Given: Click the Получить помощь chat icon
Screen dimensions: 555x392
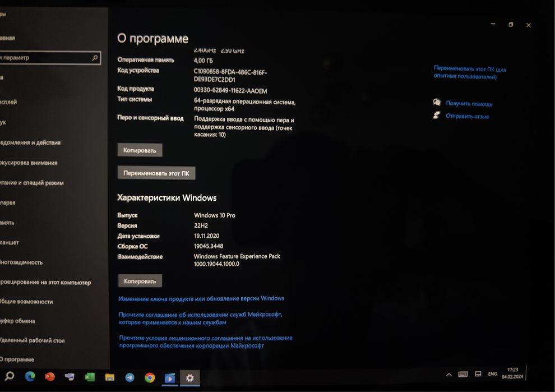Looking at the screenshot, I should click(x=437, y=102).
